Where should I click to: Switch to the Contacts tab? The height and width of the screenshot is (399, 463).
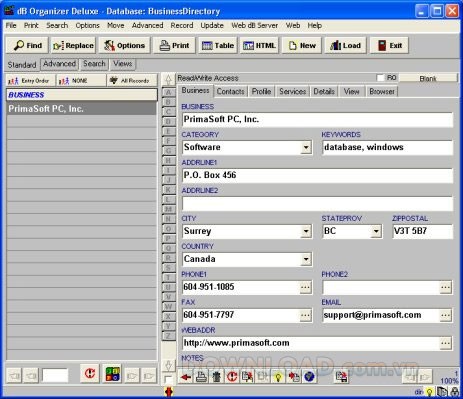coord(230,91)
